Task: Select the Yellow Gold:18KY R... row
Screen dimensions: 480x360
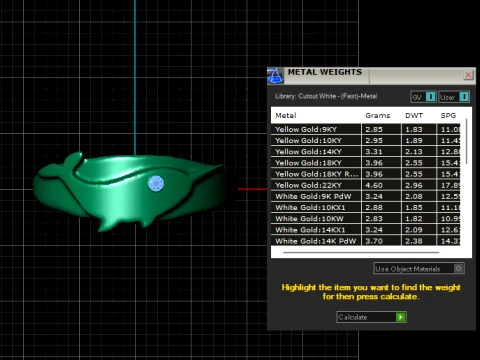Action: pyautogui.click(x=366, y=174)
